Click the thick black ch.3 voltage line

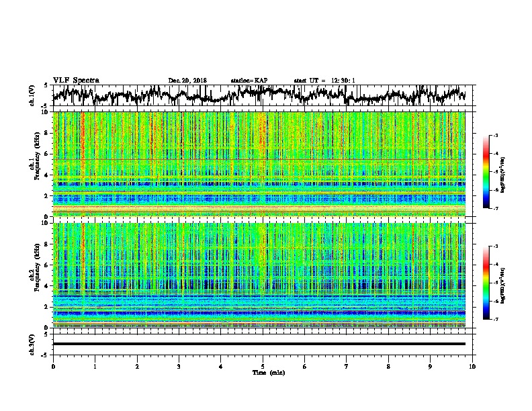pos(259,344)
